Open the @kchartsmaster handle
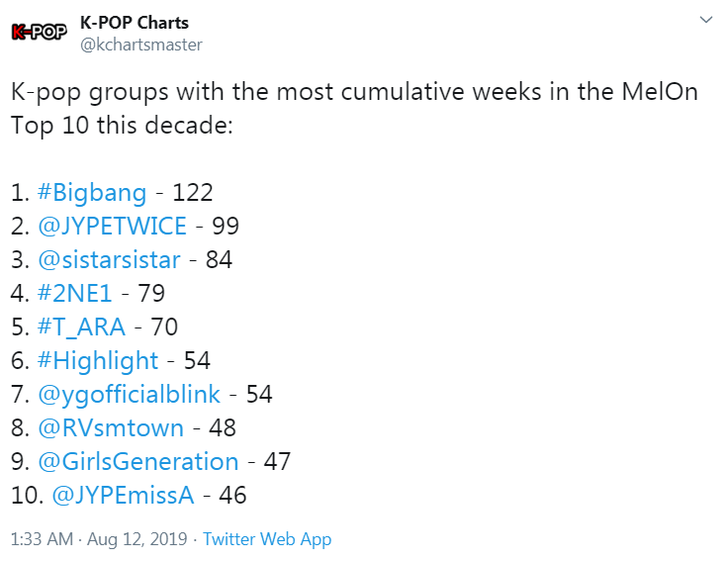Image resolution: width=728 pixels, height=561 pixels. pyautogui.click(x=140, y=44)
